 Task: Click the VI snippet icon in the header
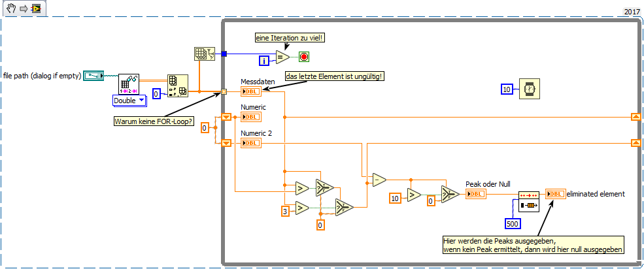click(36, 8)
